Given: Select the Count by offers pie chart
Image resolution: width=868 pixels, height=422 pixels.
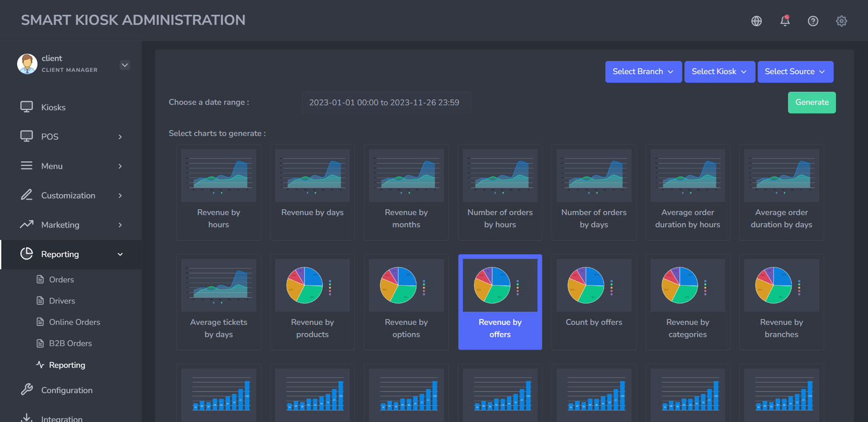Looking at the screenshot, I should [x=594, y=302].
